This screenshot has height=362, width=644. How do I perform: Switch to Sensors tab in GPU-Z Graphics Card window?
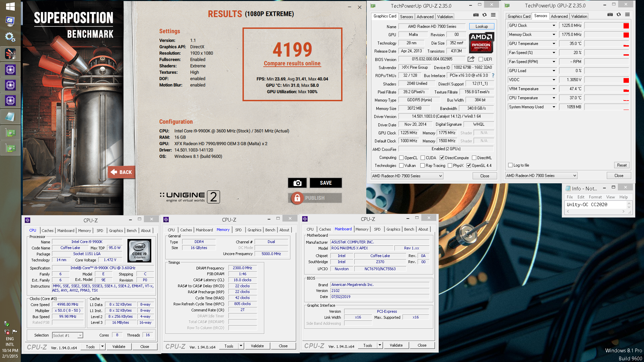tap(406, 16)
